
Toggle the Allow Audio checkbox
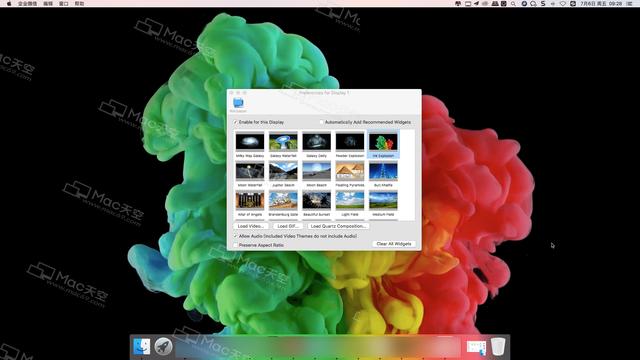(236, 236)
